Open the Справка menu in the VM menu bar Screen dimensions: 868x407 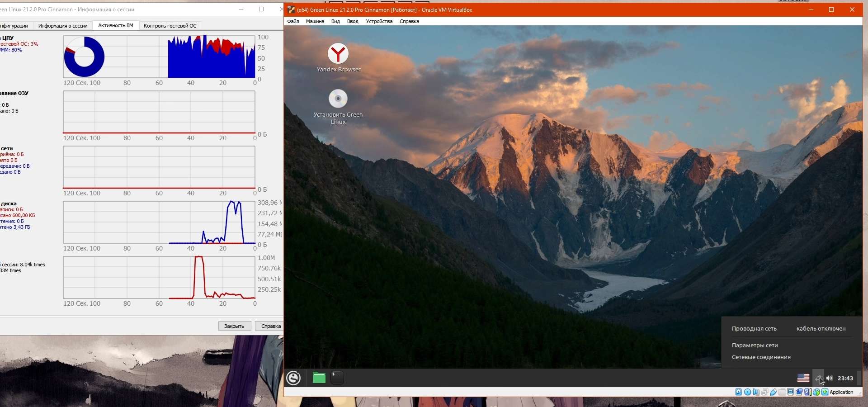(x=410, y=21)
